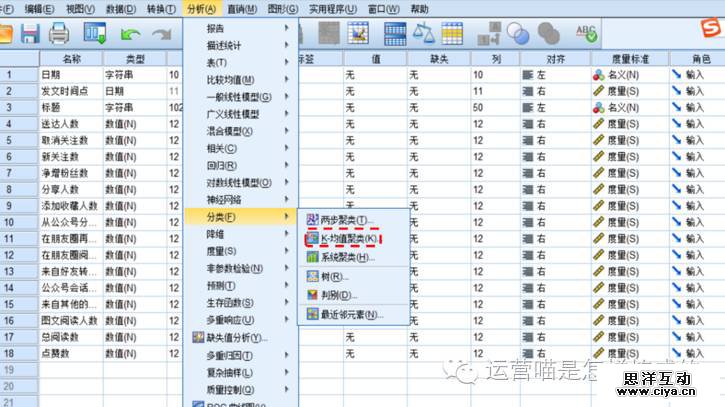Expand the 回归(R) Regression submenu

coord(240,166)
